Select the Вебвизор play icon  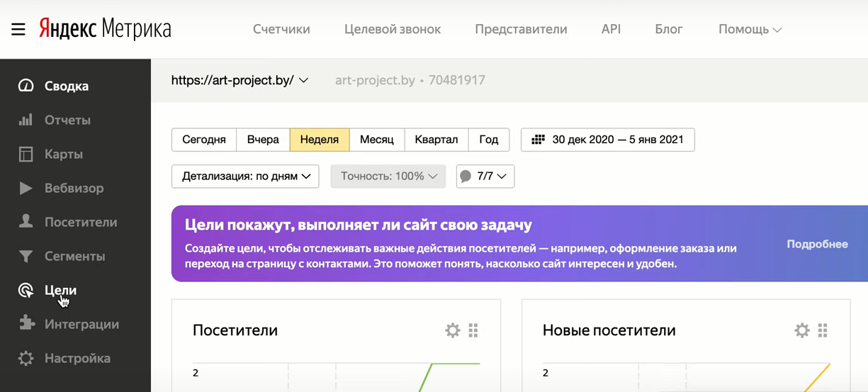[26, 188]
